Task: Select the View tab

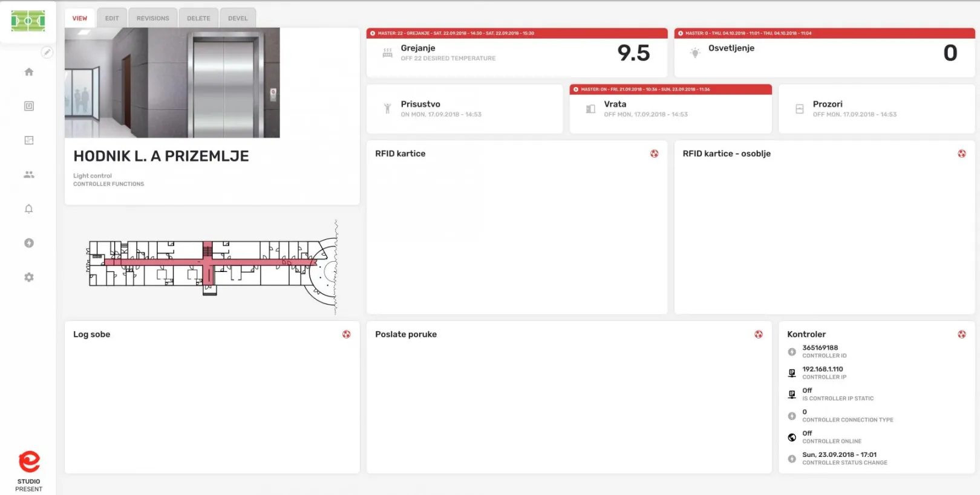Action: pyautogui.click(x=80, y=18)
